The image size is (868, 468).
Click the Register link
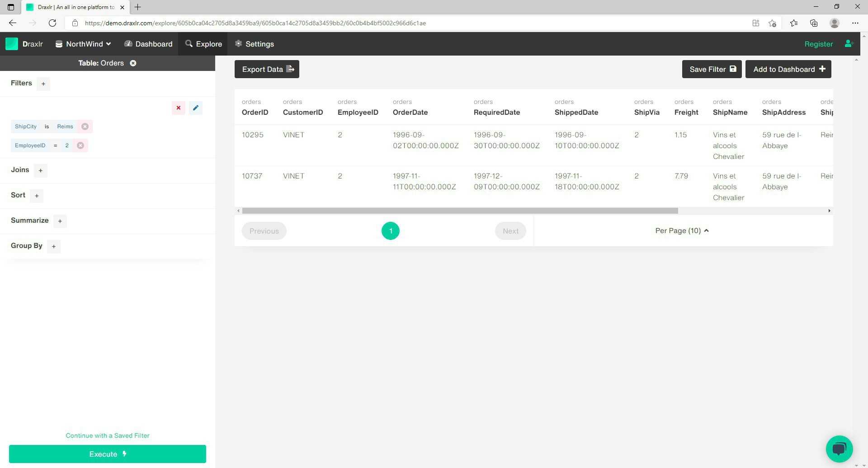point(818,44)
